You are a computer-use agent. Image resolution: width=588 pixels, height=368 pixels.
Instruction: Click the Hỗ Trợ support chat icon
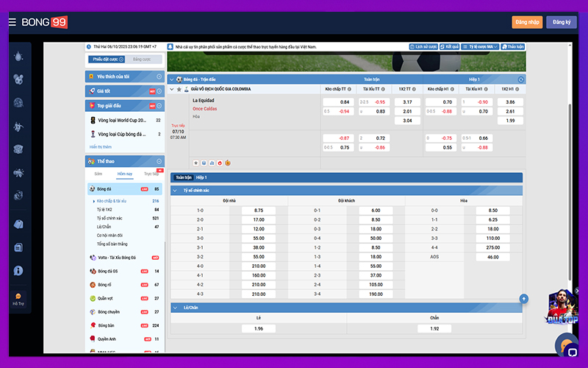(x=18, y=296)
